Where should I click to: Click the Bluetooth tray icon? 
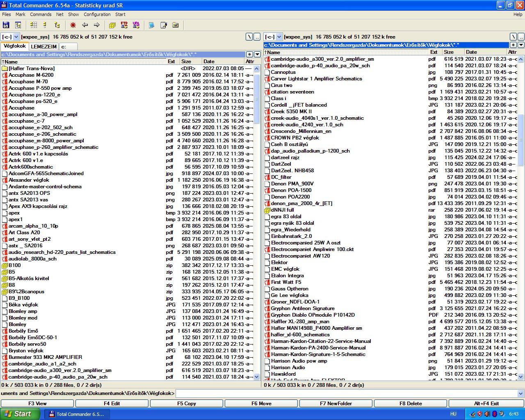495,414
